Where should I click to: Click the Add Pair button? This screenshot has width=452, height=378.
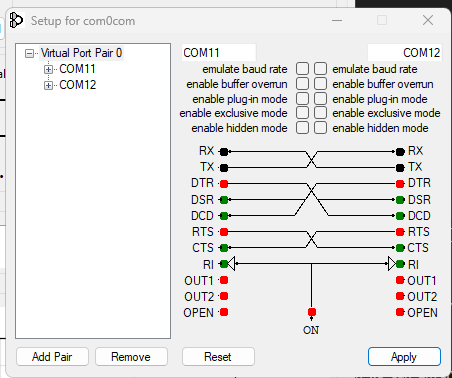pos(52,357)
